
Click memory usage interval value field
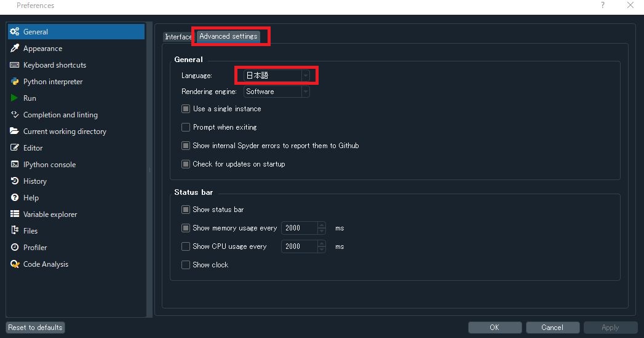pyautogui.click(x=300, y=227)
